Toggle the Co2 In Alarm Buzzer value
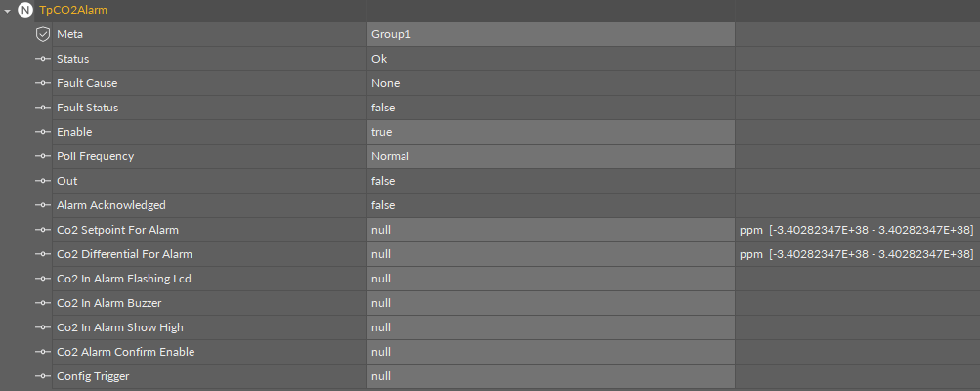Image resolution: width=980 pixels, height=391 pixels. [x=550, y=303]
